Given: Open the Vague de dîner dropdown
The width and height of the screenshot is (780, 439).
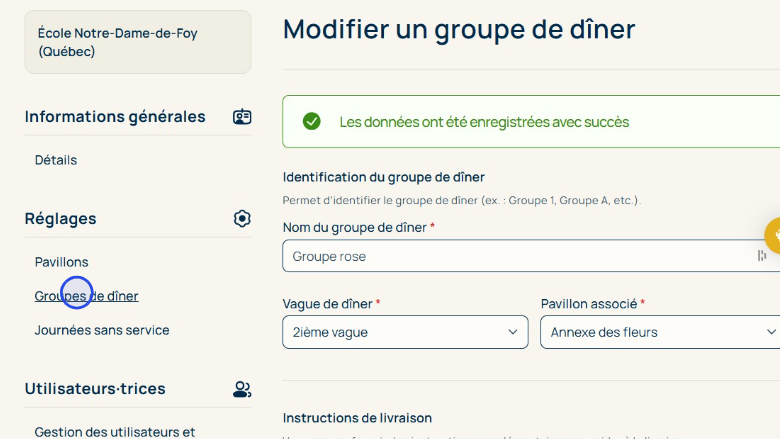Looking at the screenshot, I should pyautogui.click(x=405, y=332).
